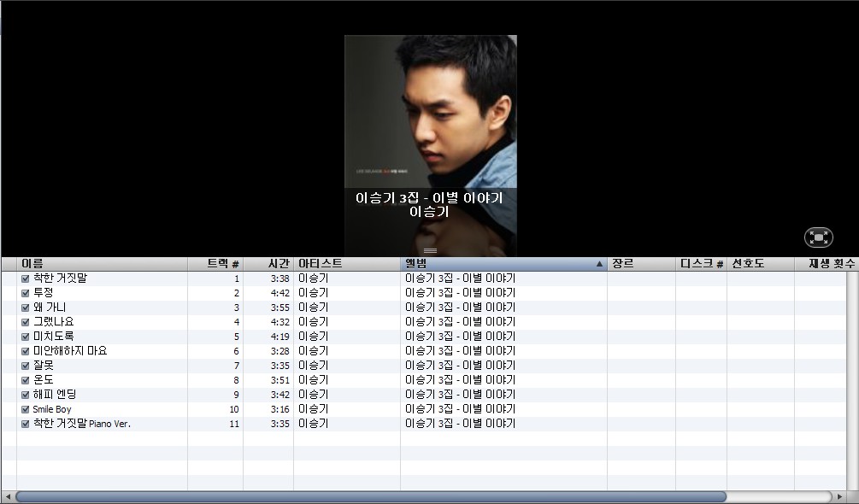Click the 이승기 3집 album cover artwork
The height and width of the screenshot is (504, 859).
tap(431, 112)
